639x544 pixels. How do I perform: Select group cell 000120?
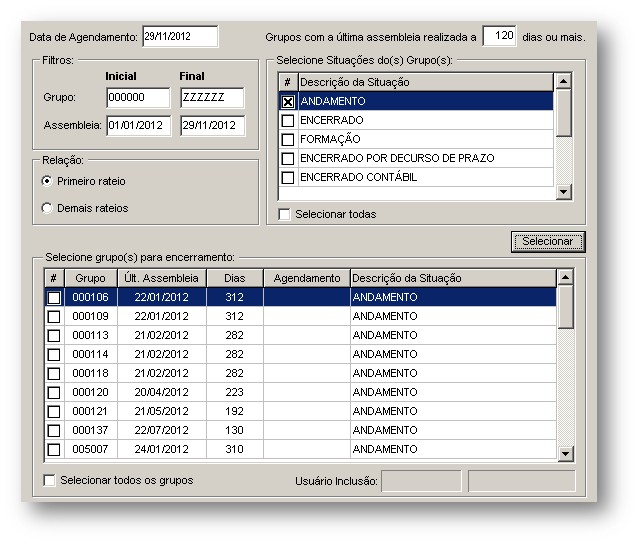click(x=90, y=392)
